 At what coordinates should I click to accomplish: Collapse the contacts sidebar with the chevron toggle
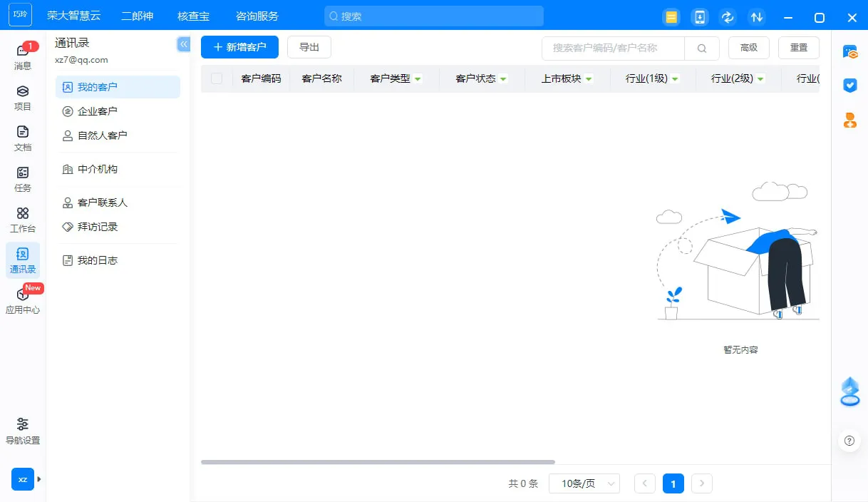point(183,43)
